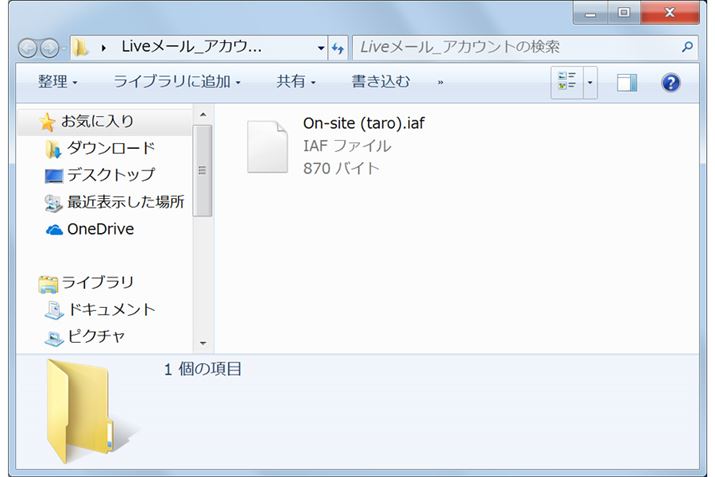Minimize the Explorer window
The image size is (715, 477).
(x=591, y=13)
